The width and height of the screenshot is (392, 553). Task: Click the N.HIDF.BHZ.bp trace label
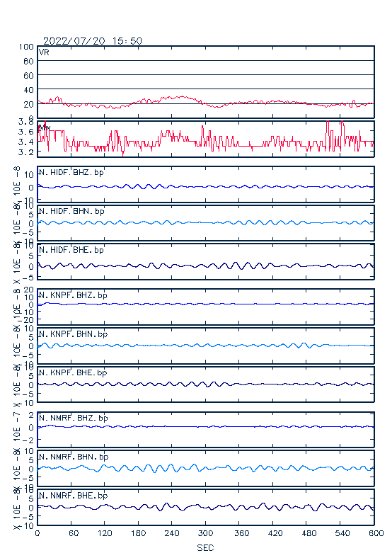[71, 173]
